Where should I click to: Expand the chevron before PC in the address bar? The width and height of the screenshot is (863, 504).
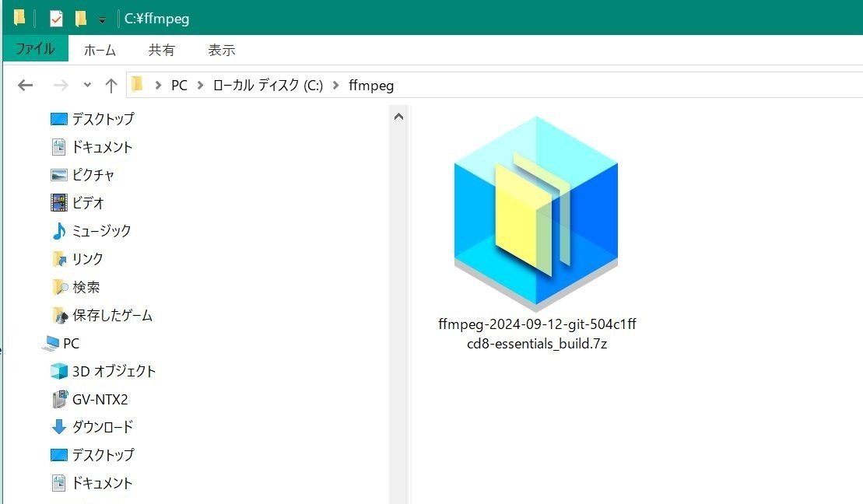(158, 86)
